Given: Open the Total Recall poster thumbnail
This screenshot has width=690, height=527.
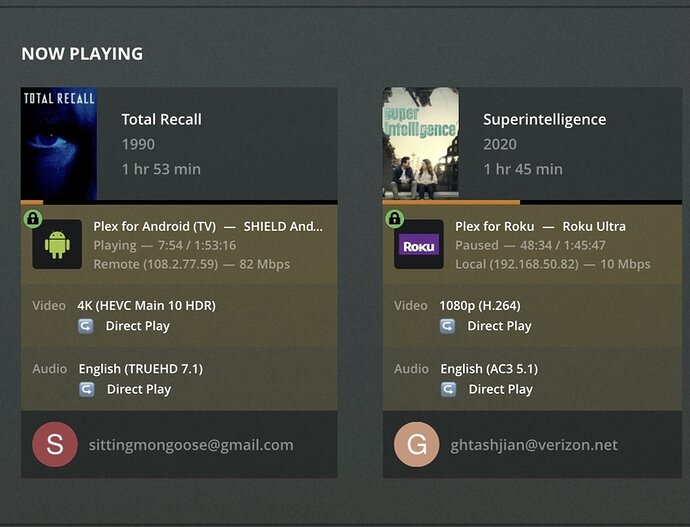Looking at the screenshot, I should tap(59, 143).
